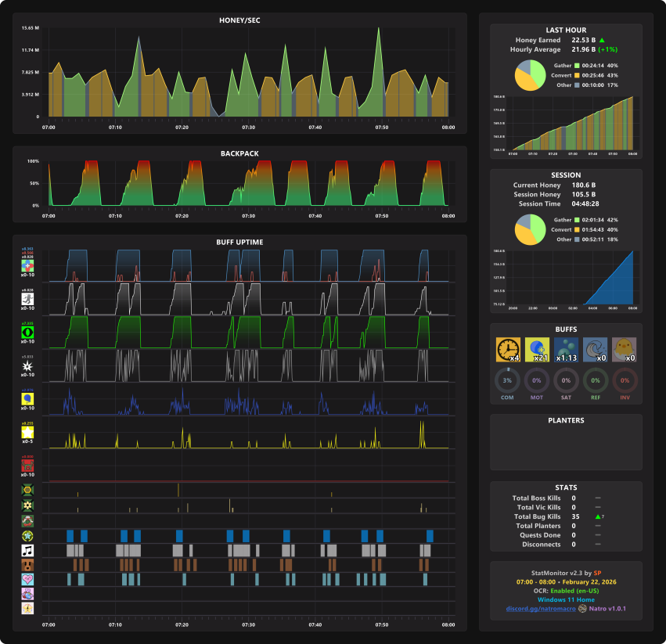Click the blue balloon buff icon x21

coord(537,350)
